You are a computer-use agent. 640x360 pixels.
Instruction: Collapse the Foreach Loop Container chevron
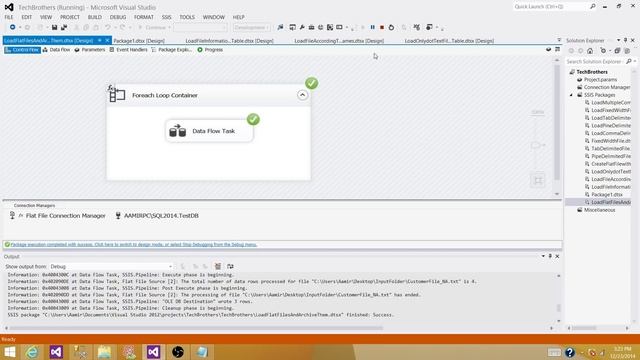[302, 95]
